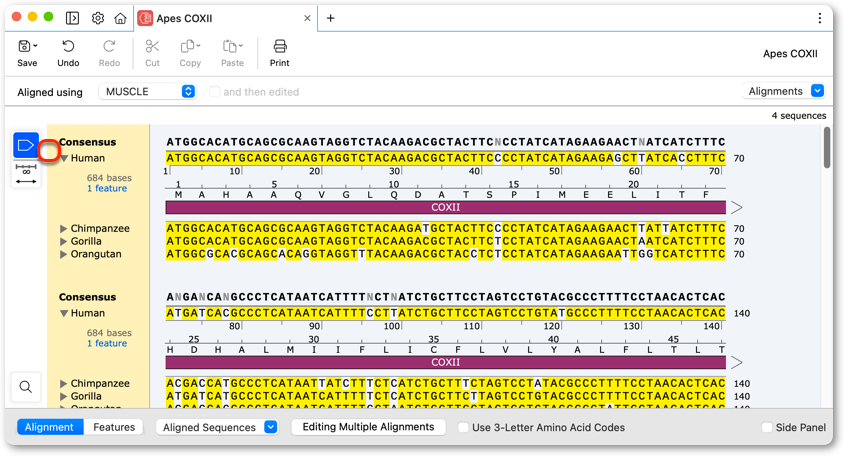
Task: Click the Cut scissors icon
Action: (x=152, y=47)
